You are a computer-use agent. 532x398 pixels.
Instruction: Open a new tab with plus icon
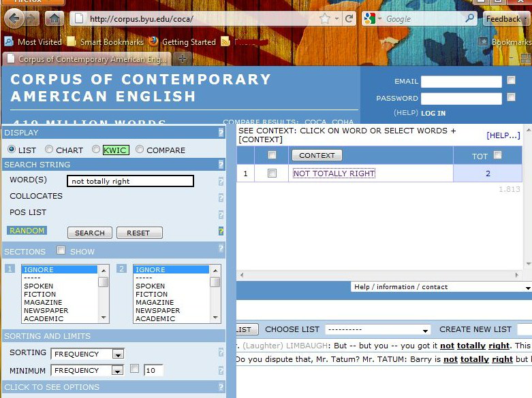point(183,59)
